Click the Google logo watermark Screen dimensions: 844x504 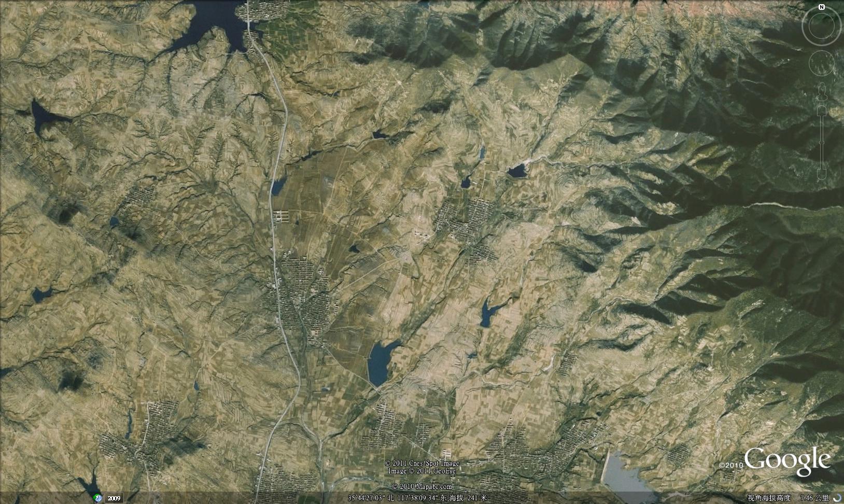[787, 460]
